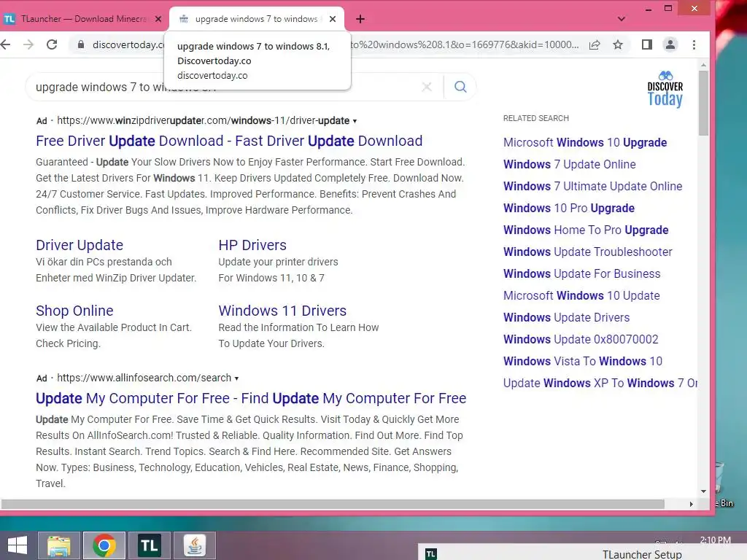Click the allinfosearch.com/search ad URL text
Screen dimensions: 747x560
[144, 378]
